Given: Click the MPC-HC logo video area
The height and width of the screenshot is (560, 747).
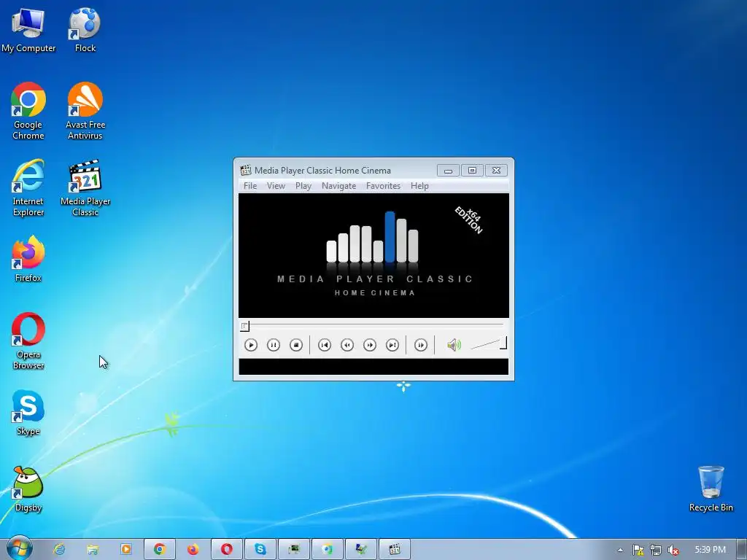Looking at the screenshot, I should pyautogui.click(x=373, y=255).
